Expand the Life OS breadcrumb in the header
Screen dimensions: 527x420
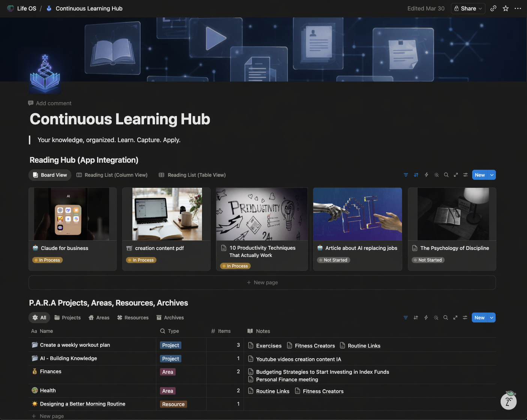[26, 8]
